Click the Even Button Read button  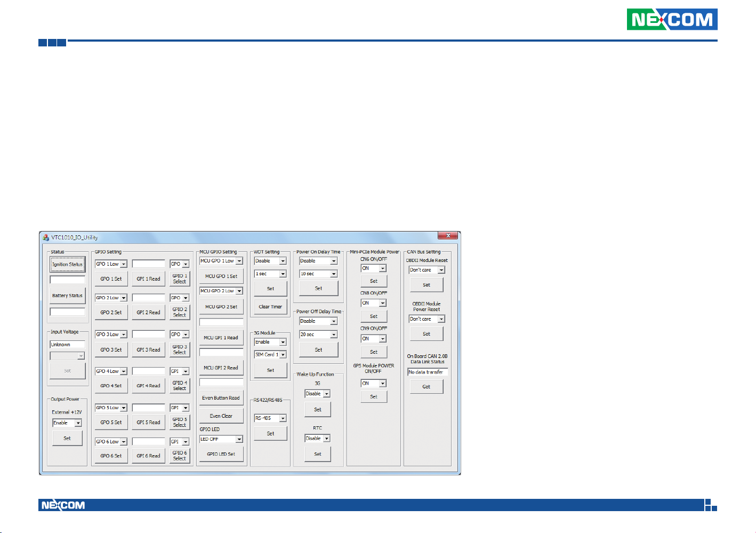tap(221, 398)
